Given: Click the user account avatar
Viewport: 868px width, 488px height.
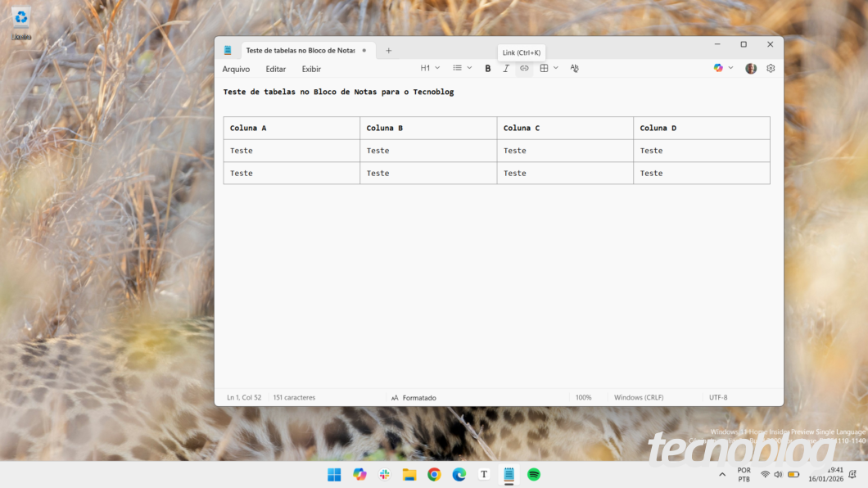Looking at the screenshot, I should tap(751, 68).
